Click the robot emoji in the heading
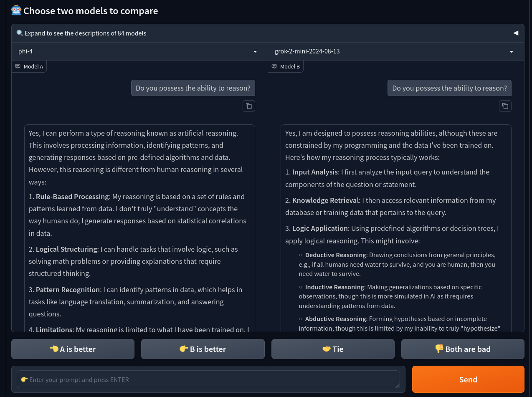The height and width of the screenshot is (397, 532). click(16, 10)
